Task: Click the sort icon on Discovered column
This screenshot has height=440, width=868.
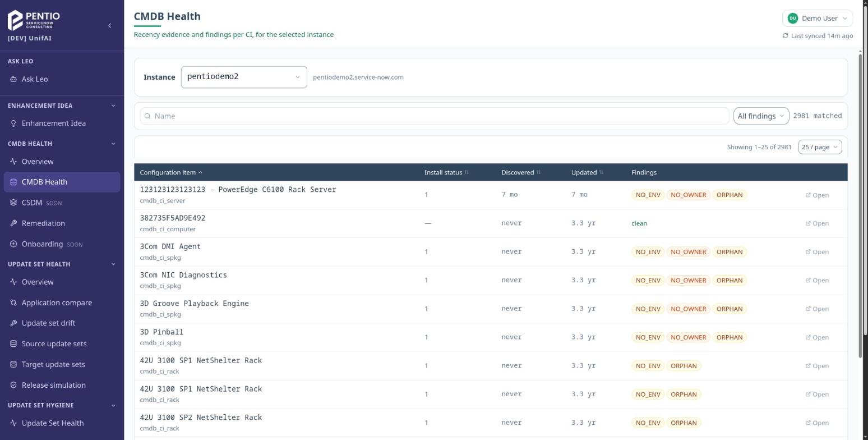Action: click(x=538, y=172)
